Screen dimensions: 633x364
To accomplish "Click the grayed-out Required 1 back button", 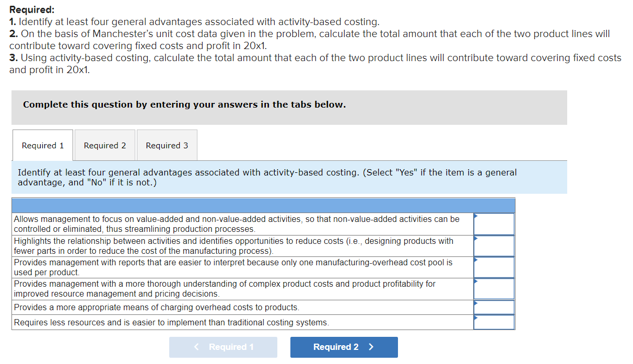I will pos(223,347).
